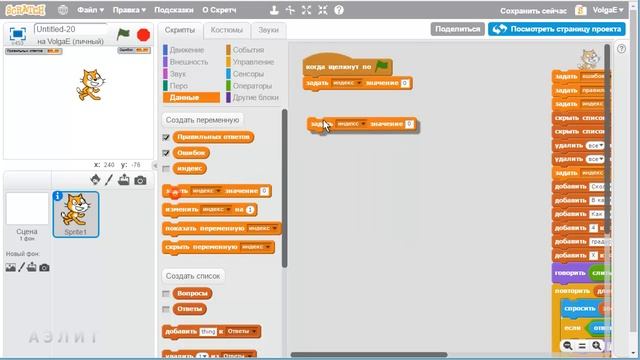The image size is (640, 360).
Task: Upload sprite from file
Action: 124,180
